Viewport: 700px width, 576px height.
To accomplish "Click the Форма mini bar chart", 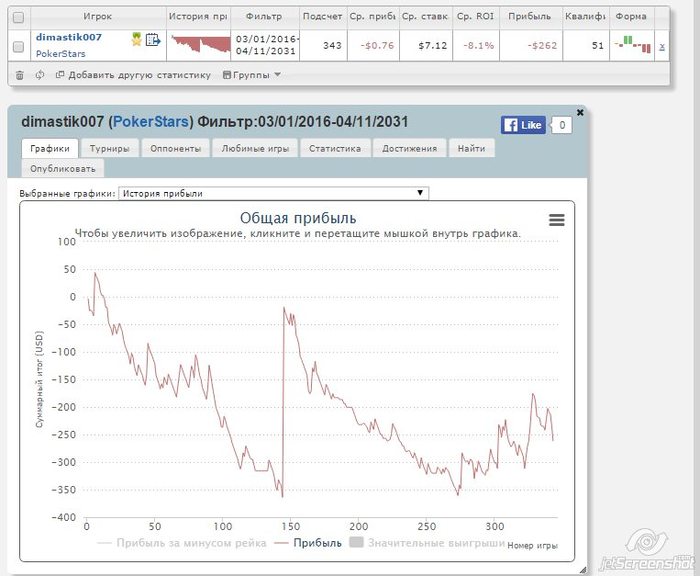I will [633, 45].
